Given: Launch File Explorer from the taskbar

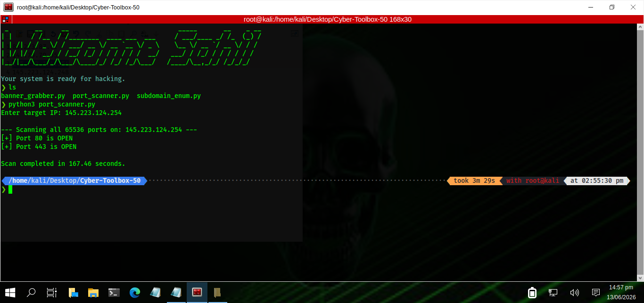Looking at the screenshot, I should 93,293.
